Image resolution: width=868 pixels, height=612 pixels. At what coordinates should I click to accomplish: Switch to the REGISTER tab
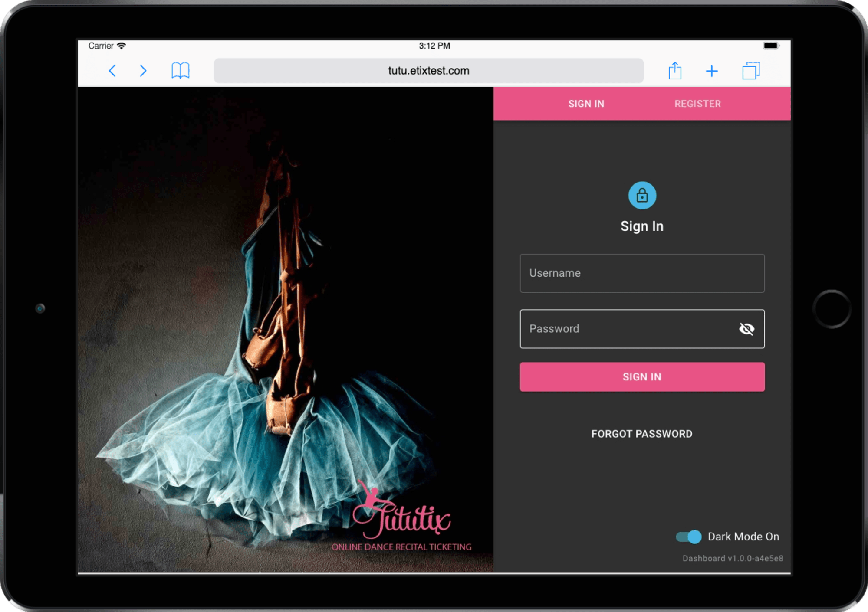(x=697, y=104)
